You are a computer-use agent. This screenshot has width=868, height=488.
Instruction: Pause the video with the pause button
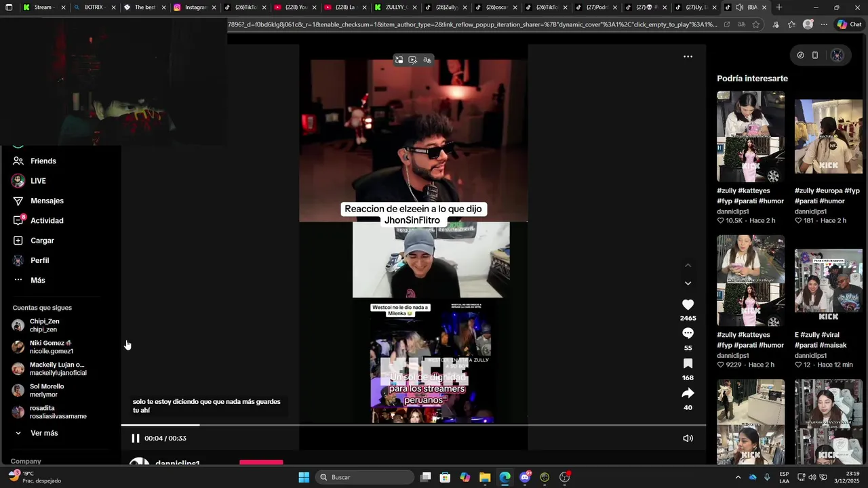tap(135, 439)
